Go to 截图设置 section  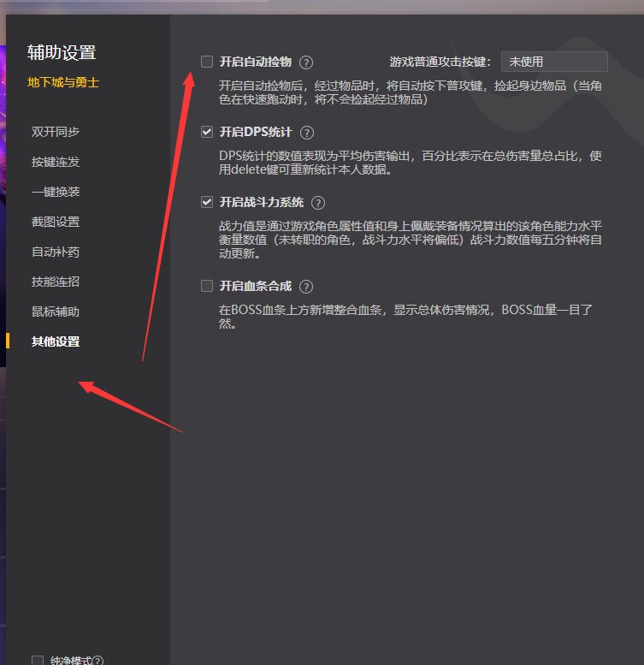coord(56,222)
